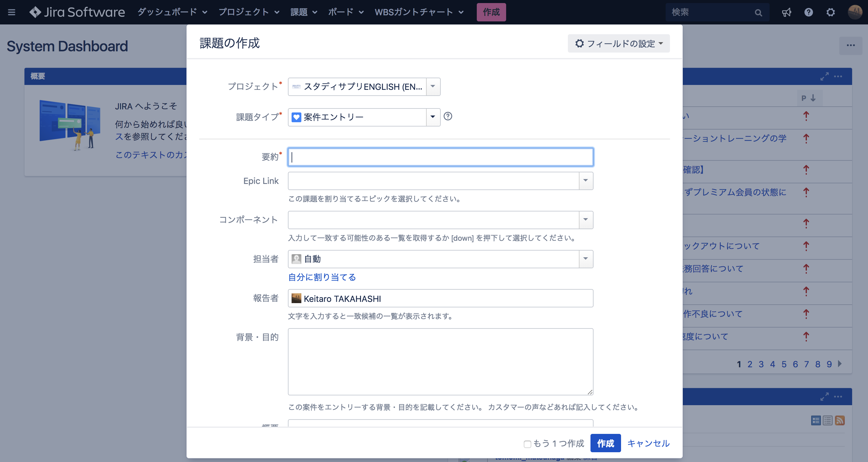Viewport: 868px width, 462px height.
Task: Open the ックアウトについて issue link
Action: point(721,246)
